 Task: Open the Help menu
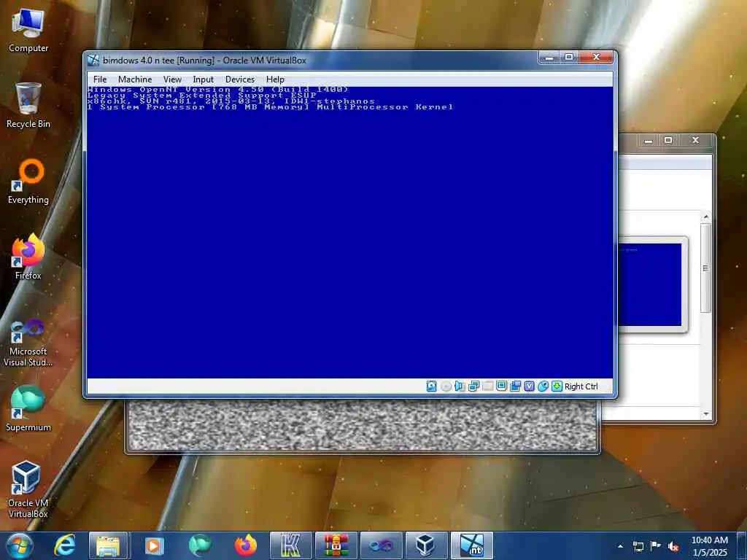point(275,79)
